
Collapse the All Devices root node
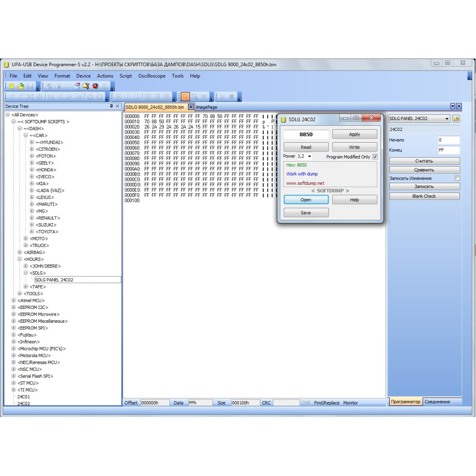click(7, 114)
